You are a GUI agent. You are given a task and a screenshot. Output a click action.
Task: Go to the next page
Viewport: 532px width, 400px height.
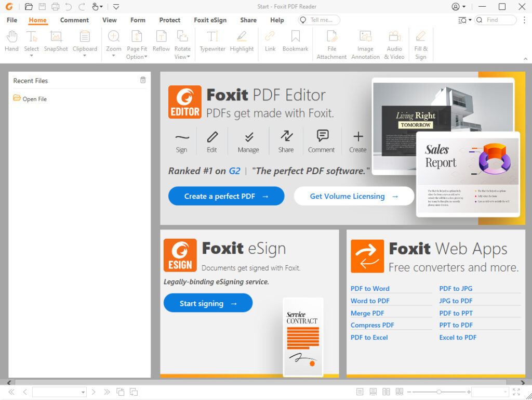[94, 392]
